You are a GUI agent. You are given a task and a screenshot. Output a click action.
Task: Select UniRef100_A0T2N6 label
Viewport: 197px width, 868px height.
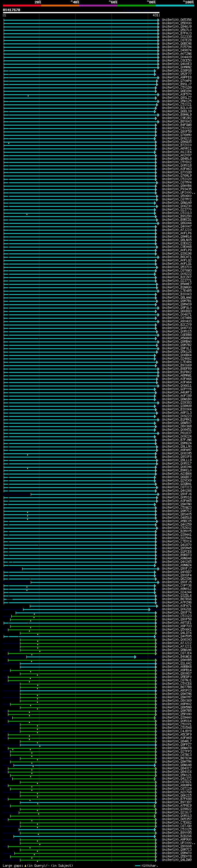177,54
